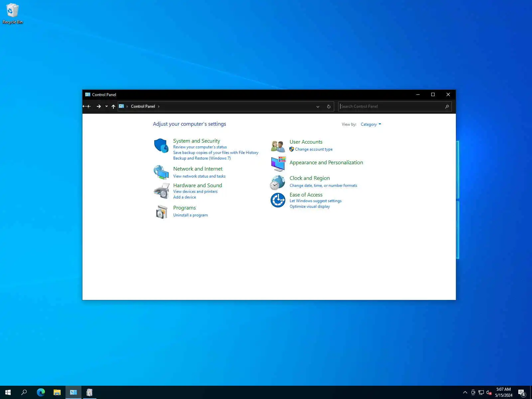Open the Network and Internet globe icon
The image size is (532, 399).
tap(161, 172)
